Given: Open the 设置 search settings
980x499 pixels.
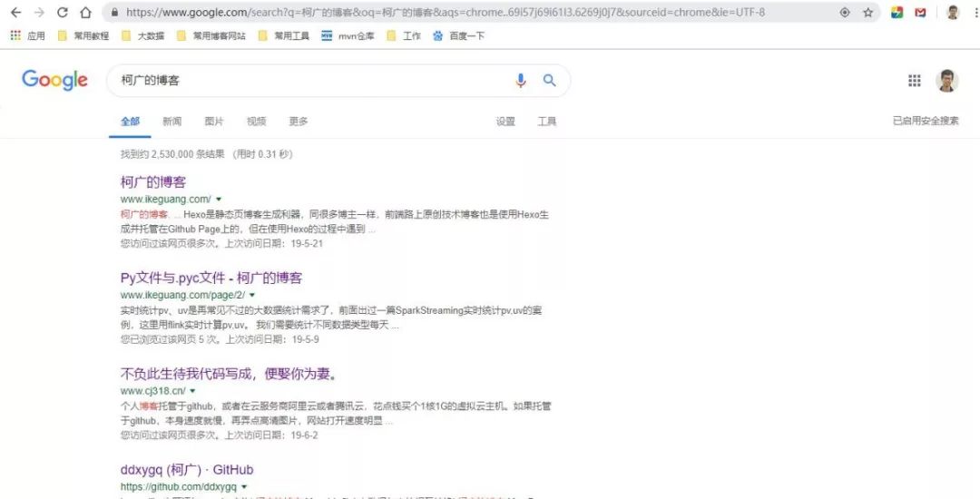Looking at the screenshot, I should pos(505,122).
